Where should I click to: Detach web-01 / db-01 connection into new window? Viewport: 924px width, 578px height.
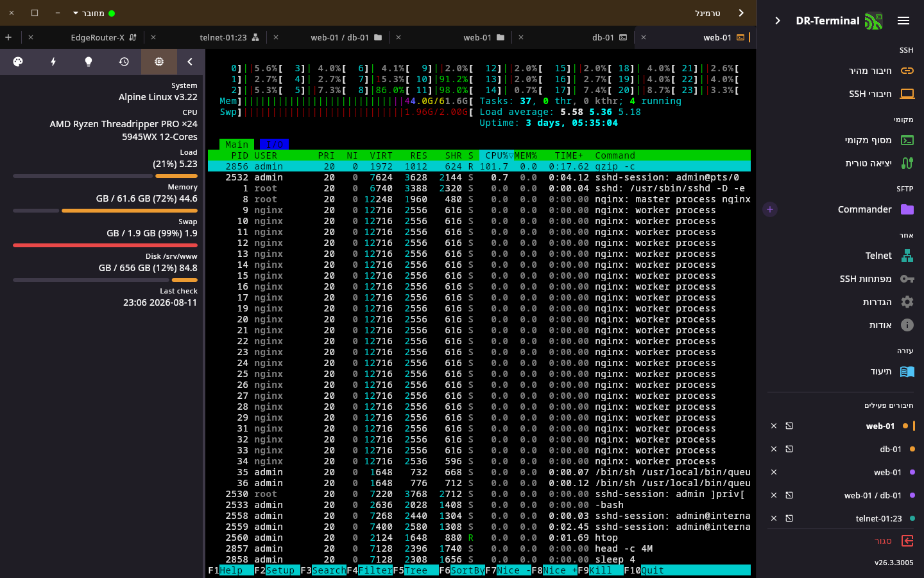point(789,495)
